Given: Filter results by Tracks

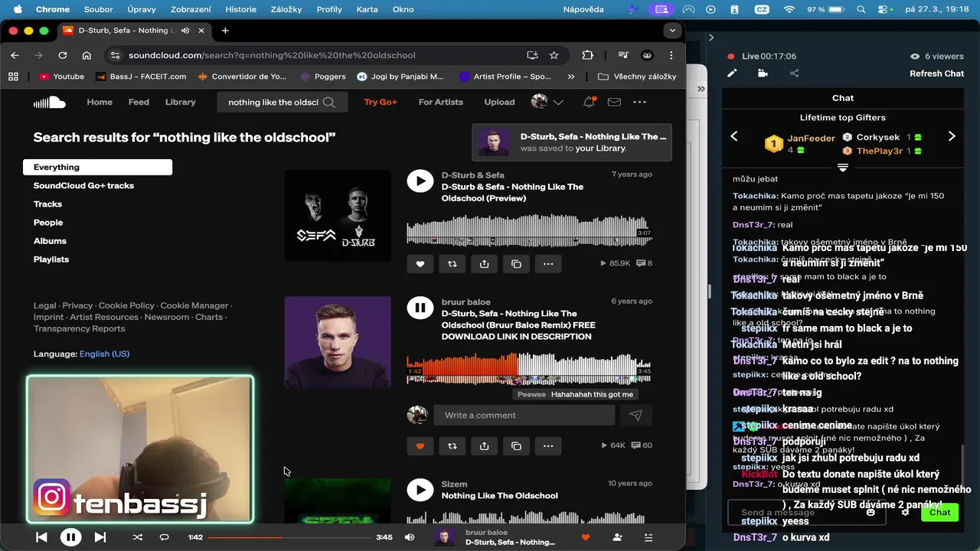Looking at the screenshot, I should (47, 204).
